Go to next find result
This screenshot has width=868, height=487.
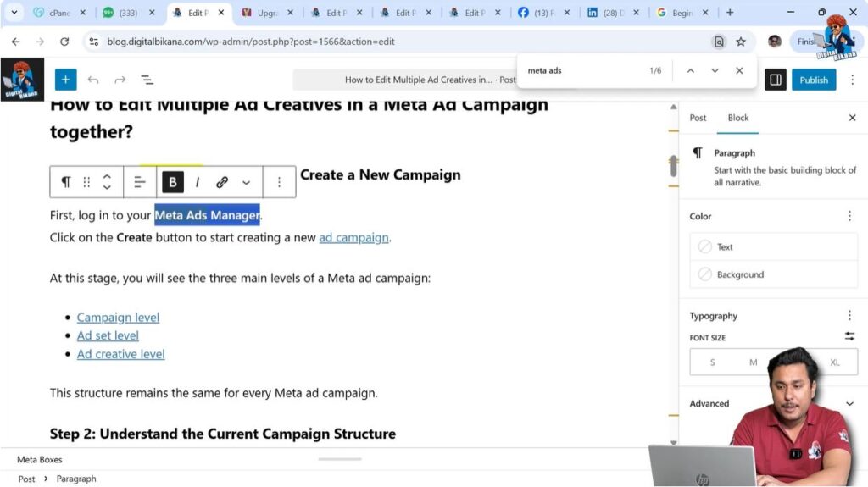point(715,71)
